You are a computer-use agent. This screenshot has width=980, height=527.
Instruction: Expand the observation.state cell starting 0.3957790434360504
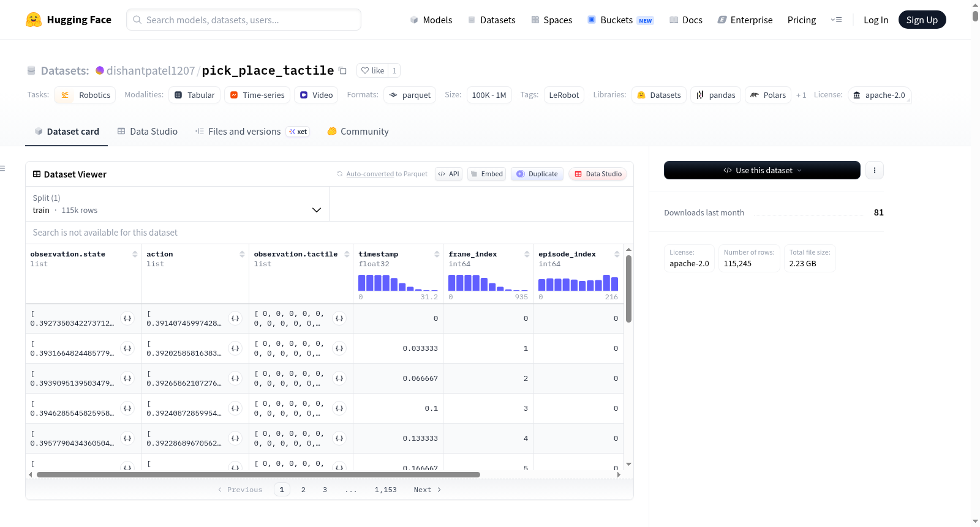tap(127, 438)
